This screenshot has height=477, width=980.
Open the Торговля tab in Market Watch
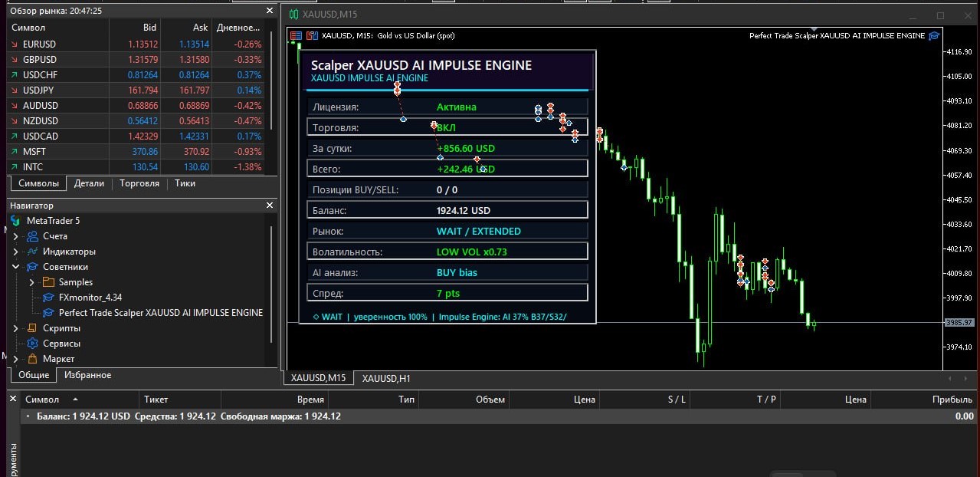pyautogui.click(x=139, y=183)
